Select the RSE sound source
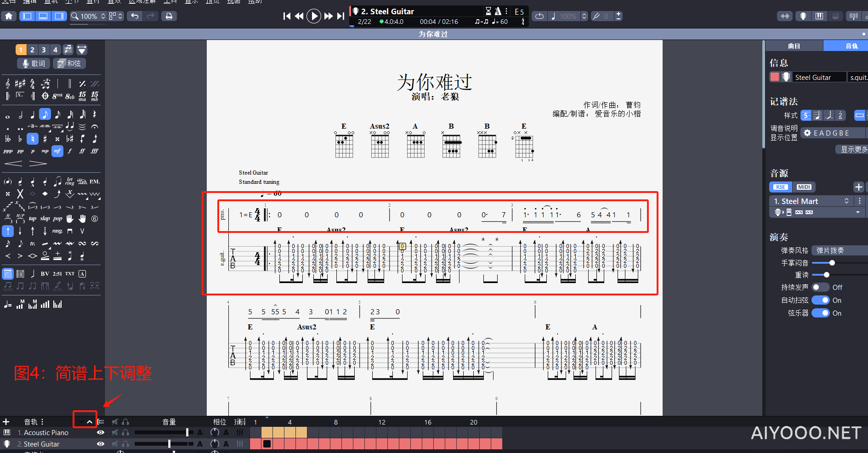868x453 pixels. coord(781,187)
